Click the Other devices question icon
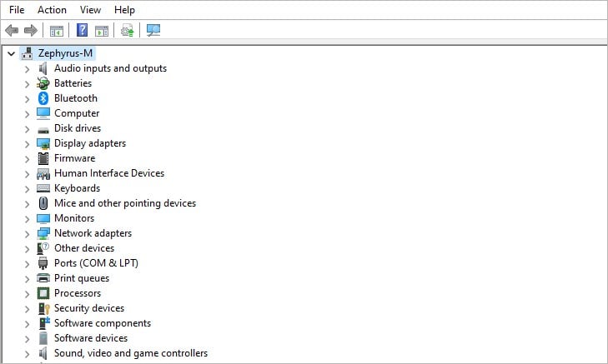This screenshot has height=364, width=608. pyautogui.click(x=43, y=248)
